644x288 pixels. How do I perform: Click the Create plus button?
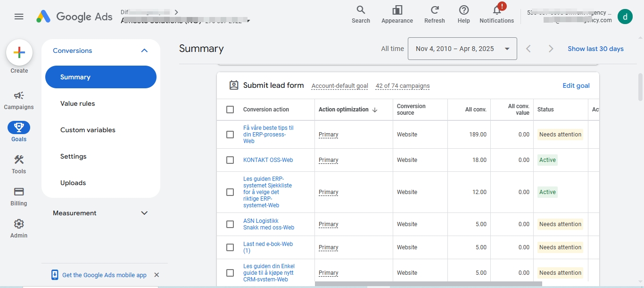pos(19,52)
